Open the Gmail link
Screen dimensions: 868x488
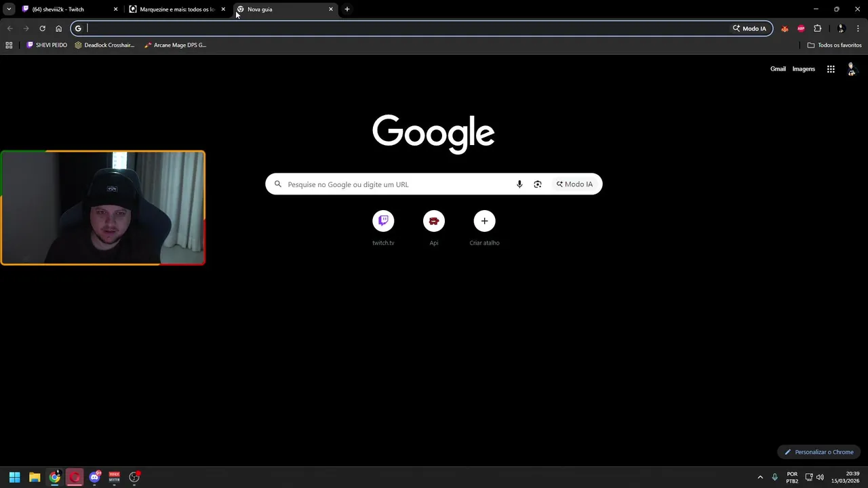(x=778, y=69)
